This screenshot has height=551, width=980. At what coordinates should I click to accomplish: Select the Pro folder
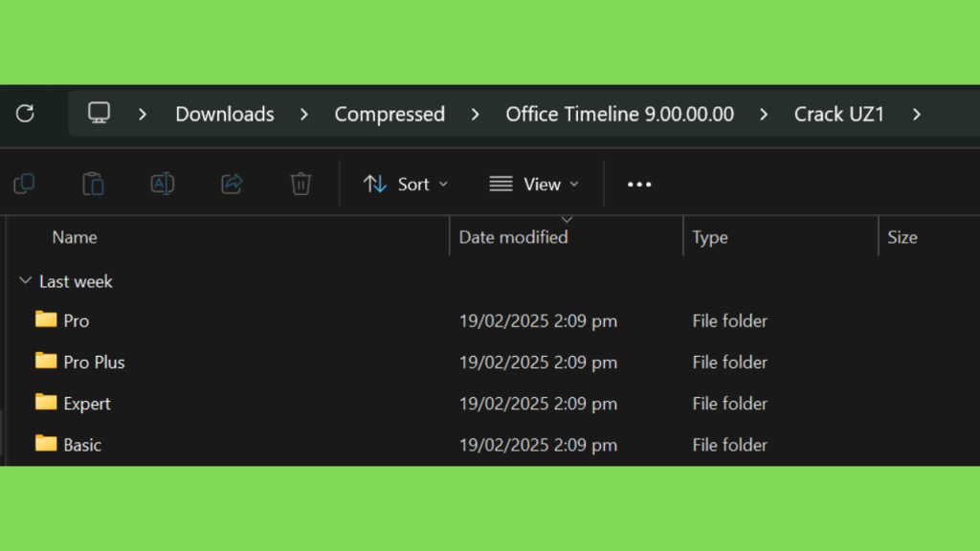pos(77,321)
